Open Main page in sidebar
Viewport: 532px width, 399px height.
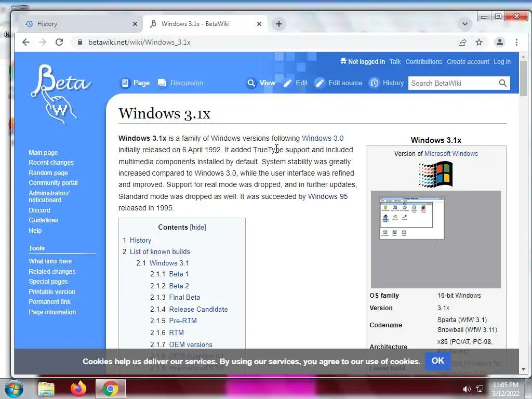tap(43, 153)
